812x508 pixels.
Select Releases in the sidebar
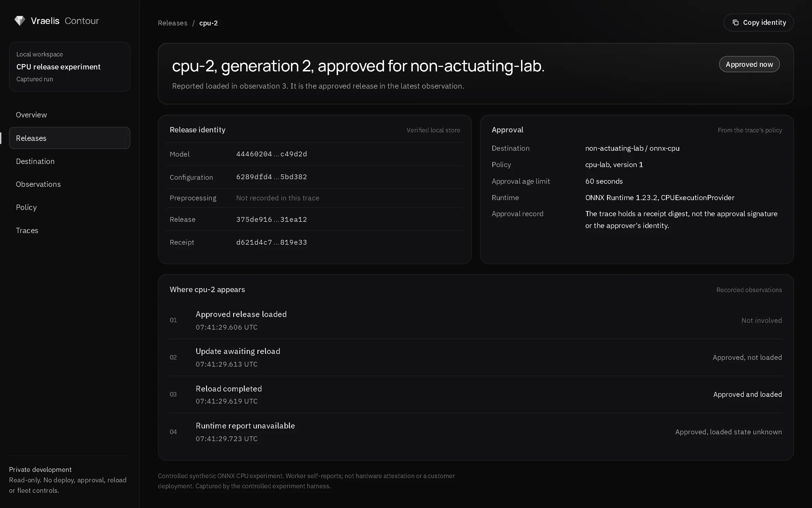pyautogui.click(x=70, y=138)
